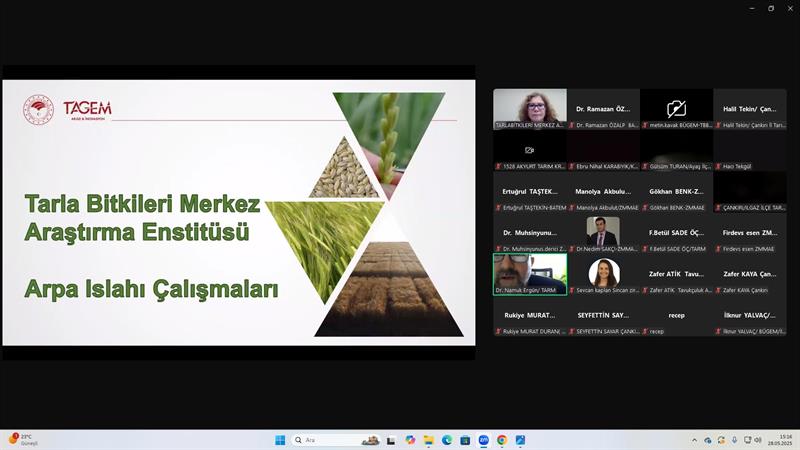Expand the hidden system tray icons chevron

tap(695, 440)
